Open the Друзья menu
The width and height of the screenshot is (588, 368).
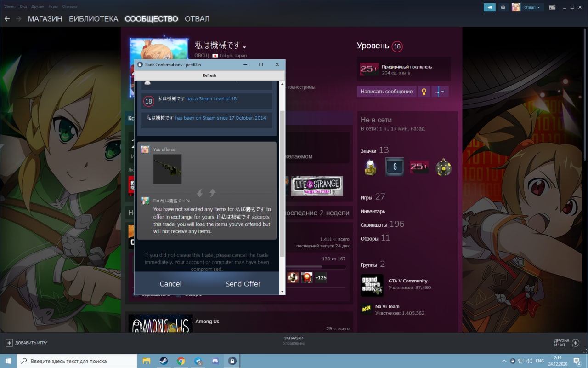(38, 6)
